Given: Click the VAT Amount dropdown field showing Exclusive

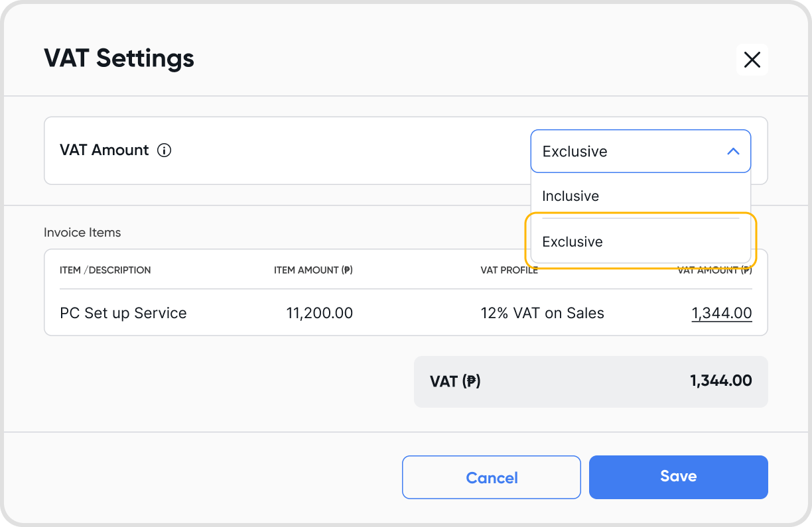Looking at the screenshot, I should pos(624,151).
